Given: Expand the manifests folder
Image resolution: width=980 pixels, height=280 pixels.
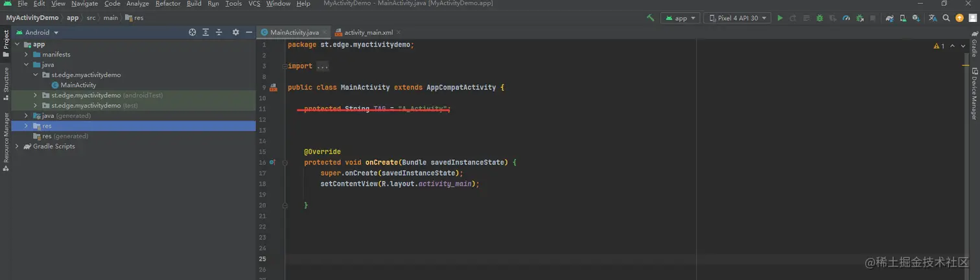Looking at the screenshot, I should pos(27,54).
